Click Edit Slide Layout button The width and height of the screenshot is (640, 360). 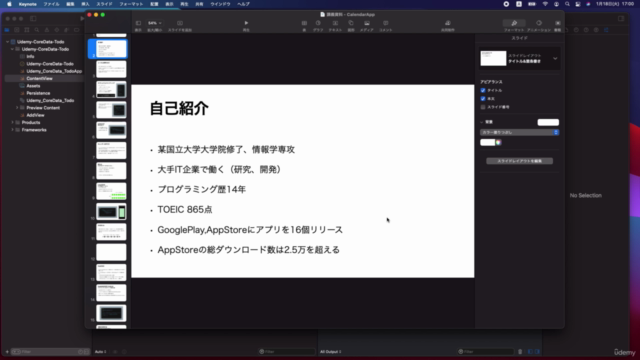point(520,161)
